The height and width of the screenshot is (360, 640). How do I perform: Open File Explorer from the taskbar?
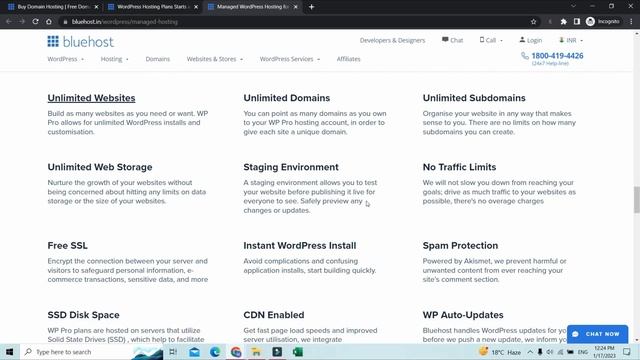256,351
